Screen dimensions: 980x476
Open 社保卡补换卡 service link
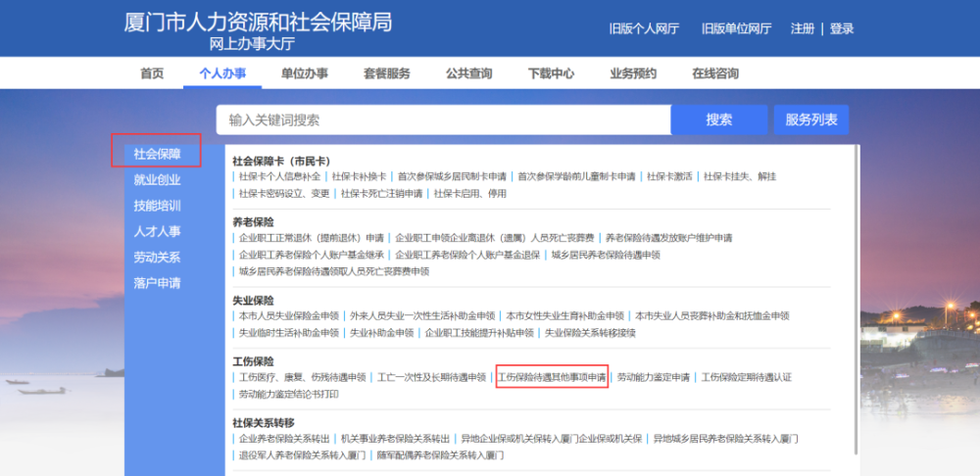359,176
